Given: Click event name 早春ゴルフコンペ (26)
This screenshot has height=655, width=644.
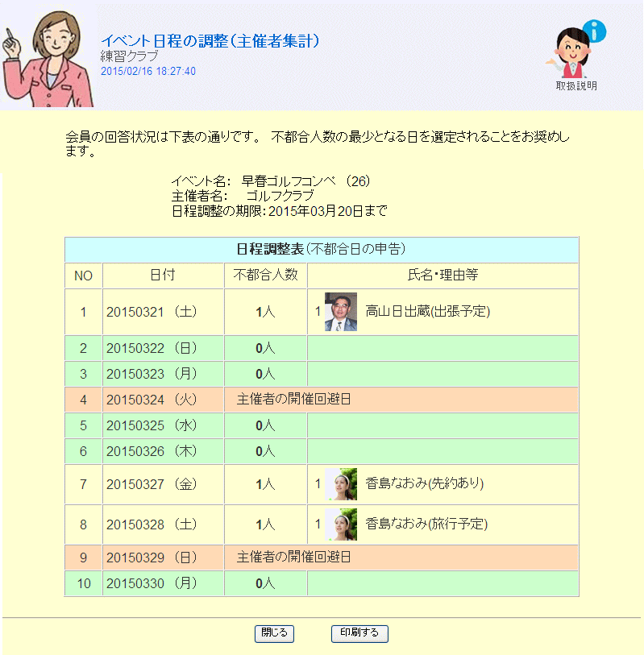Looking at the screenshot, I should [305, 181].
